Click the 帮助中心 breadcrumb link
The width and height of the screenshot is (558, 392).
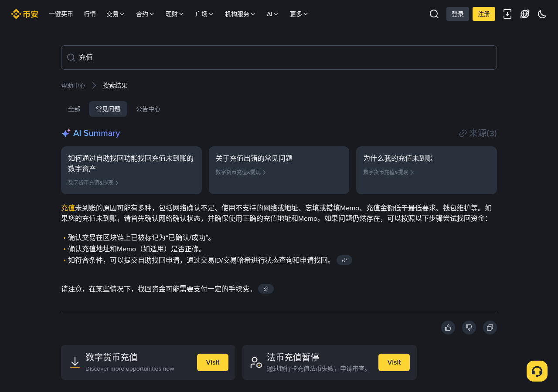click(73, 85)
